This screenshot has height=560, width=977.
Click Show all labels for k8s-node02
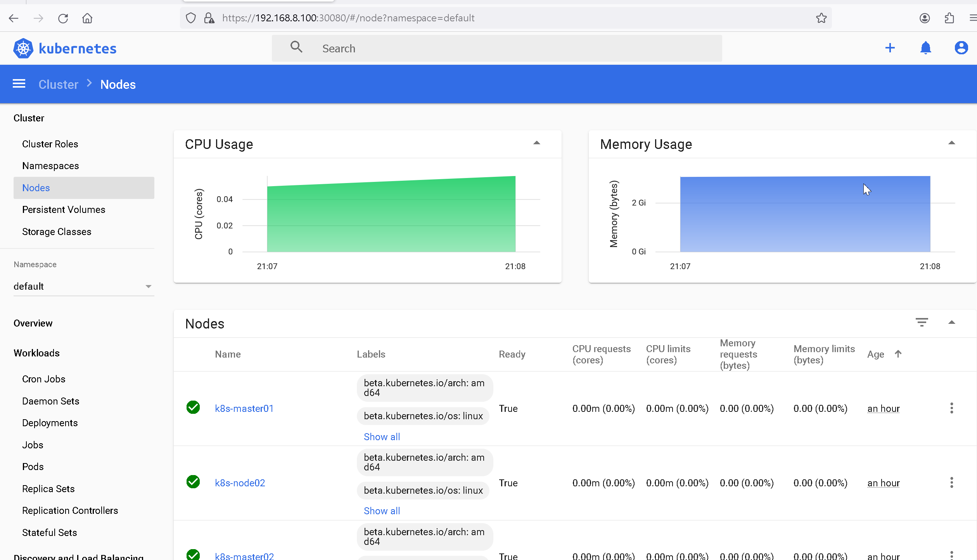click(382, 511)
